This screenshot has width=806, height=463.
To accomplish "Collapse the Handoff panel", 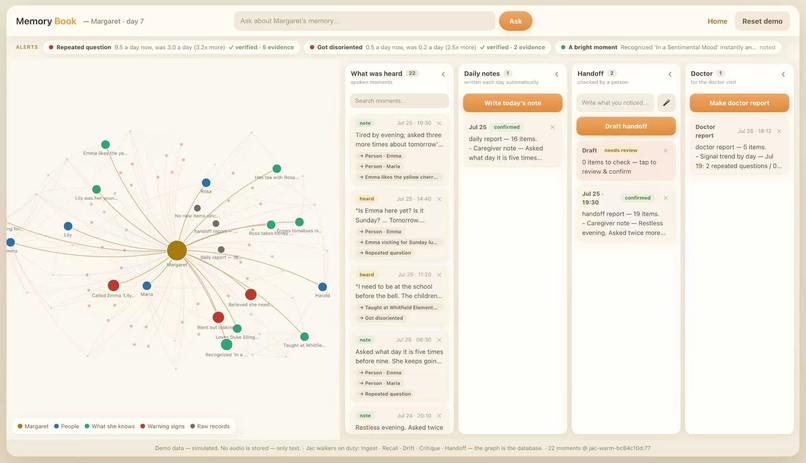I will [x=670, y=75].
